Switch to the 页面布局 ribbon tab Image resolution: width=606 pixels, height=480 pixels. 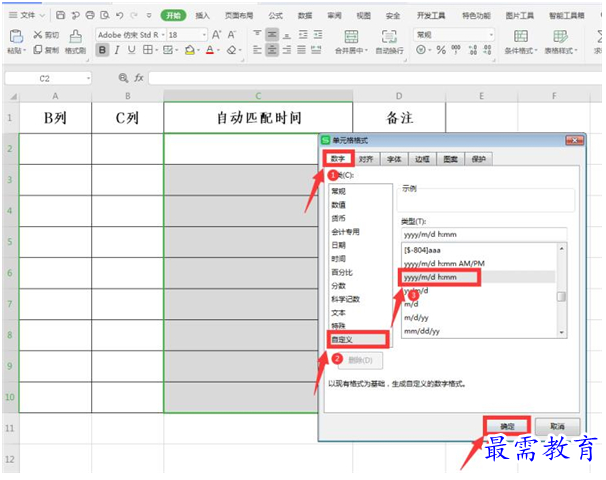pyautogui.click(x=239, y=15)
